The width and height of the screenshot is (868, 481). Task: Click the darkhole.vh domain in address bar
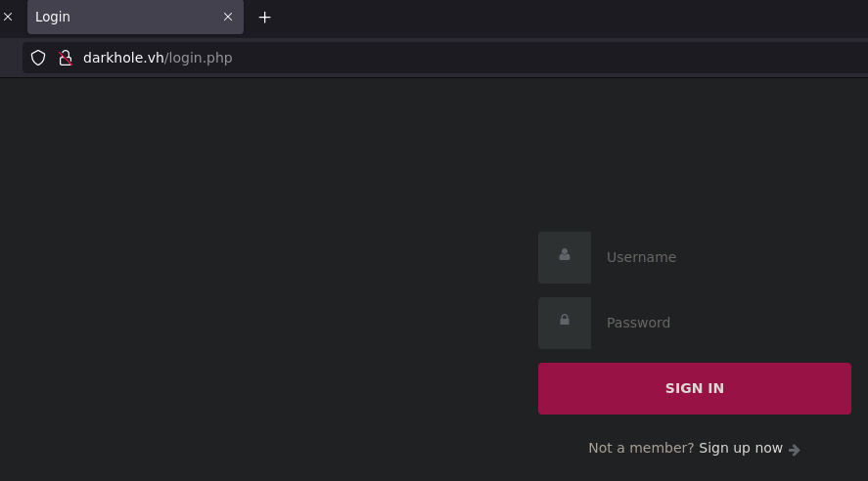[123, 58]
